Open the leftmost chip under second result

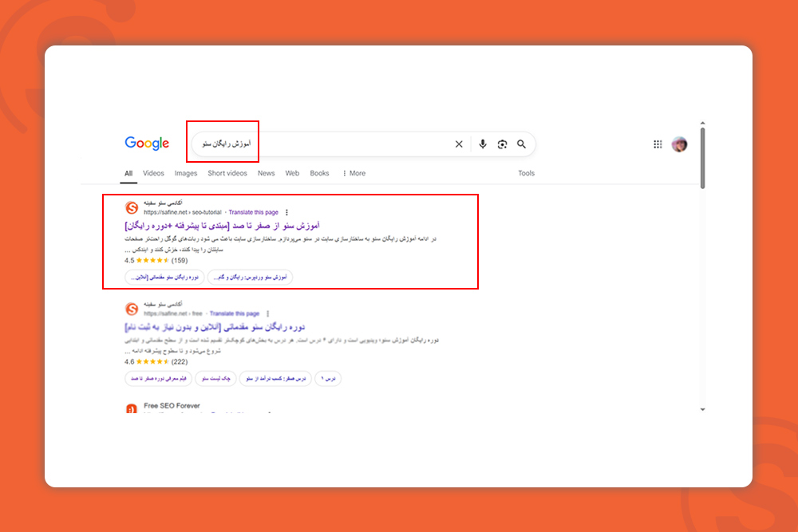[x=158, y=378]
